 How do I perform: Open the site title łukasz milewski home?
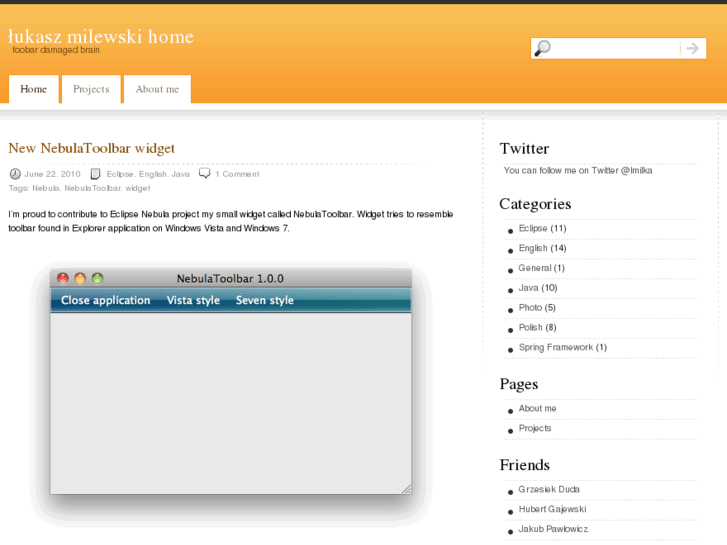tap(101, 37)
